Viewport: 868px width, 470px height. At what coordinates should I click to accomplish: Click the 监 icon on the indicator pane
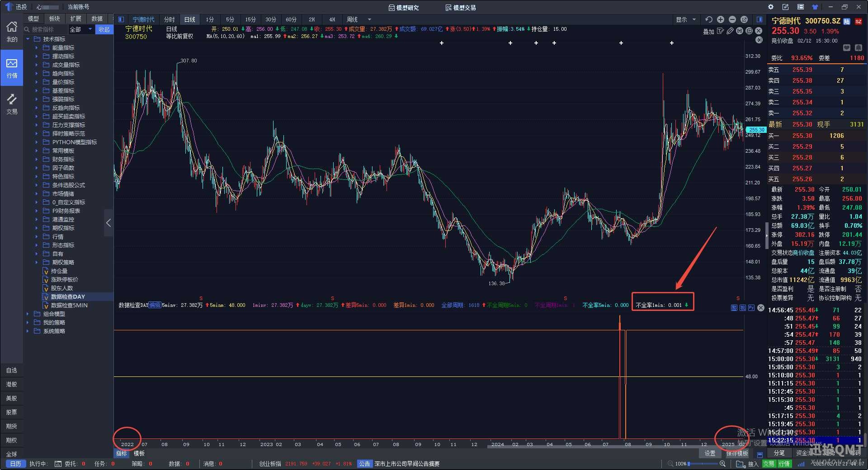[734, 308]
